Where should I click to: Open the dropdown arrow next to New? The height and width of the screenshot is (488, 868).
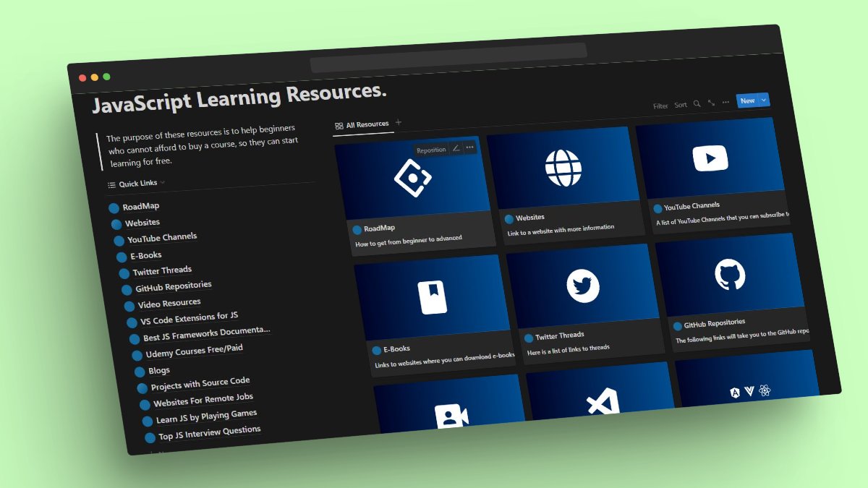coord(765,100)
